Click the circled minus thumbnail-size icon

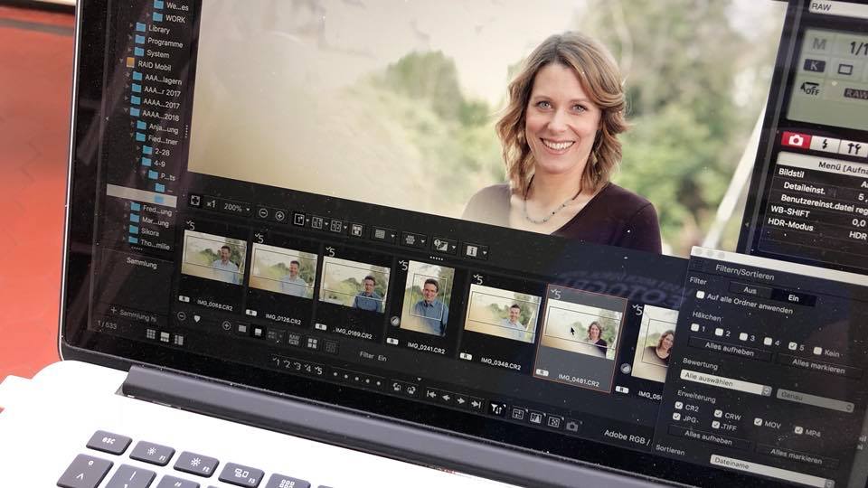(x=181, y=316)
